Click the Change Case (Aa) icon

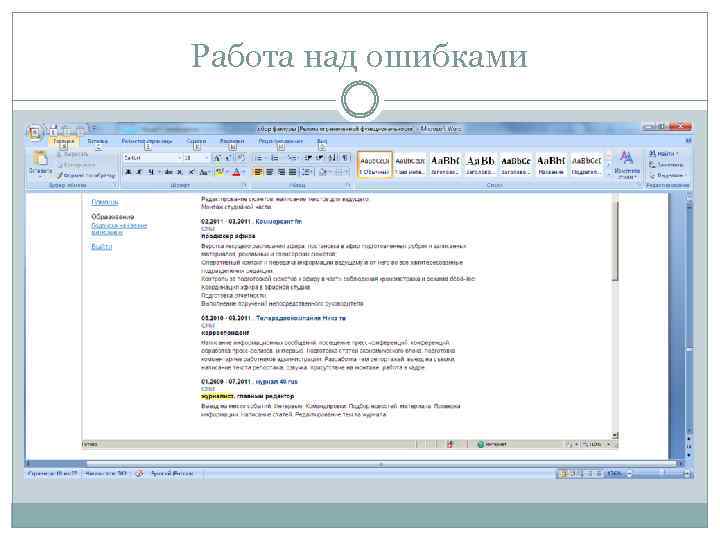point(204,172)
